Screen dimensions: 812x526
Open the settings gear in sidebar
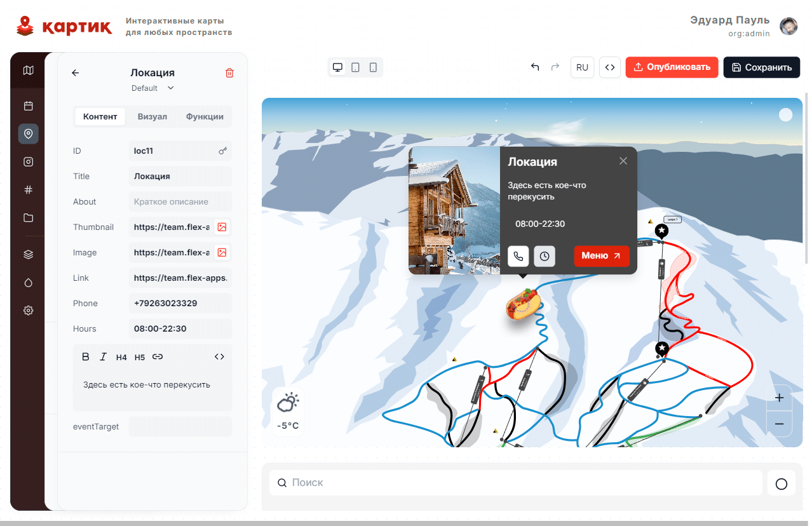(x=28, y=311)
